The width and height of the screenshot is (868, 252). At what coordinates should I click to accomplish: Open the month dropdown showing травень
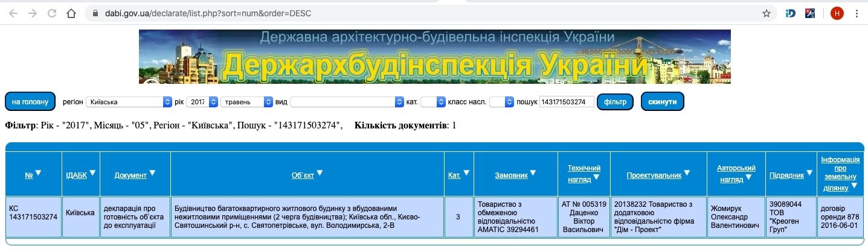[x=246, y=102]
